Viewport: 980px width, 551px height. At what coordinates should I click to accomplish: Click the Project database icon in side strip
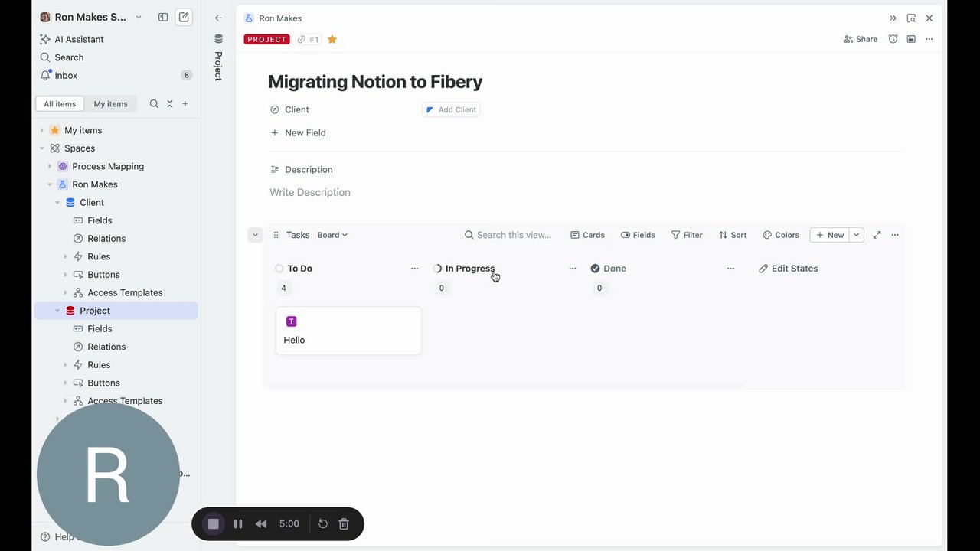pos(218,39)
